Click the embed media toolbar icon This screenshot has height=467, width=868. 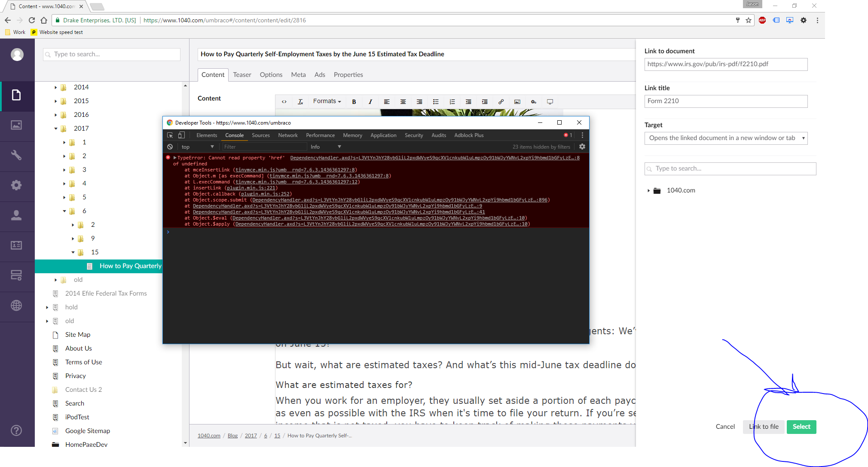[x=550, y=102]
